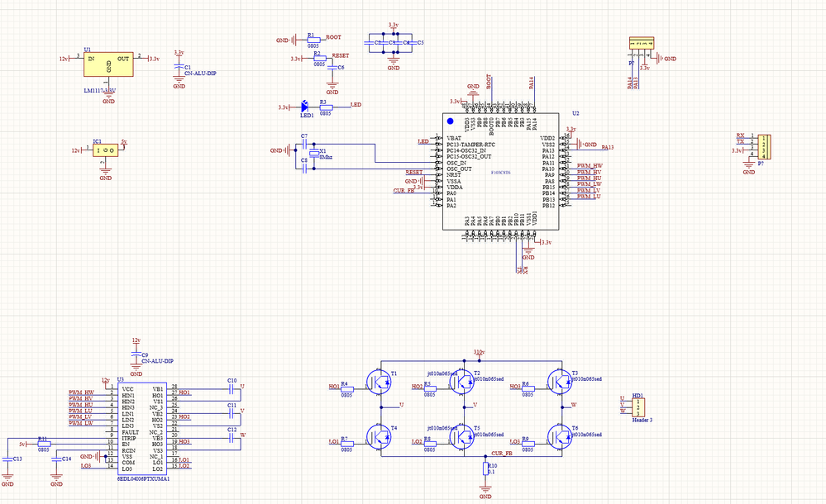Select IGBT transistor T1
Viewport: 826px width, 504px height.
380,383
